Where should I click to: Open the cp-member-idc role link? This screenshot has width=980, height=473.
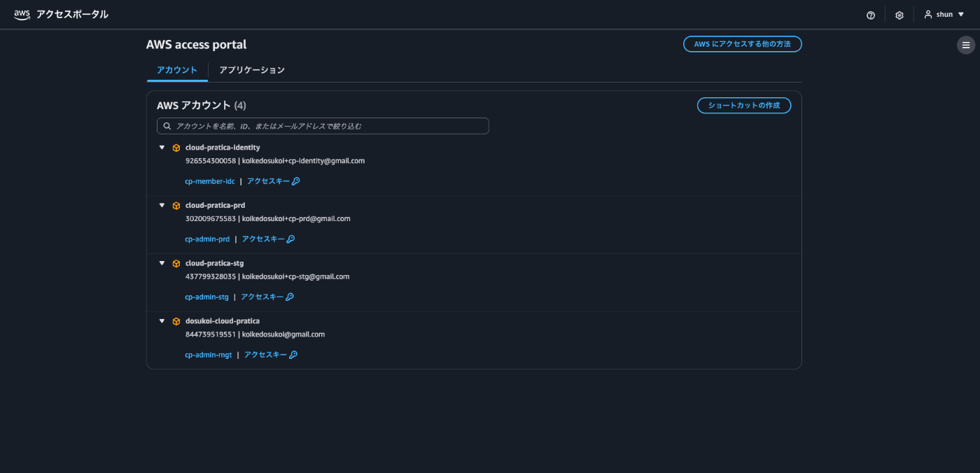tap(210, 181)
